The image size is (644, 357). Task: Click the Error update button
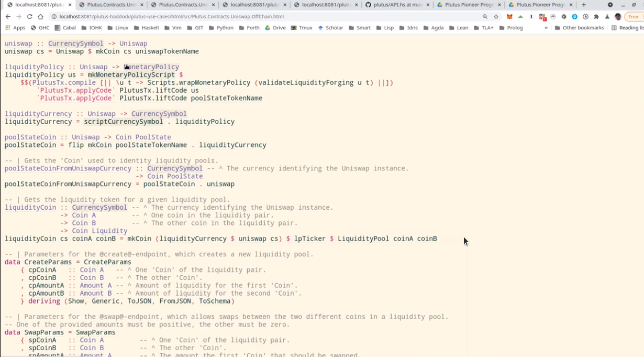click(x=633, y=17)
